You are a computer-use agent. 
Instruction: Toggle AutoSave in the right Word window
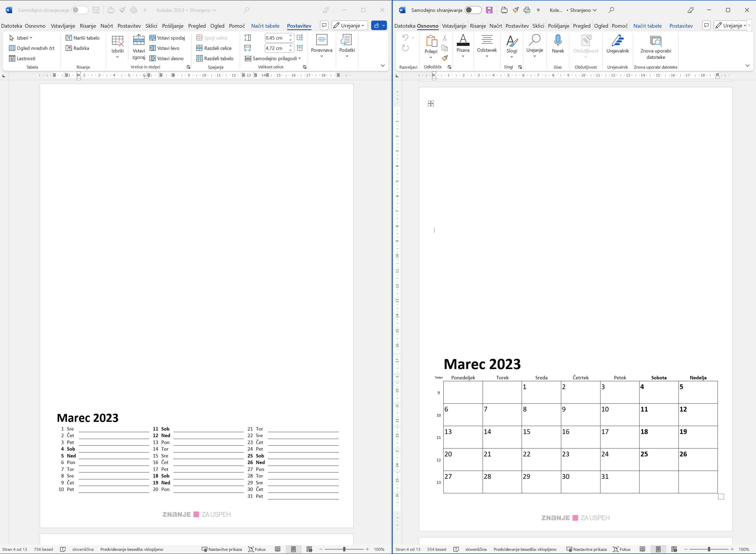(473, 10)
